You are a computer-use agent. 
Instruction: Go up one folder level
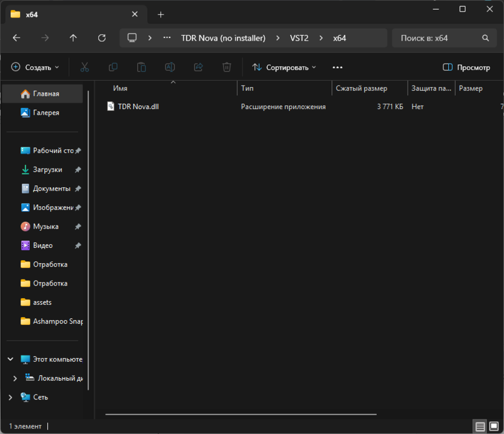pos(73,38)
